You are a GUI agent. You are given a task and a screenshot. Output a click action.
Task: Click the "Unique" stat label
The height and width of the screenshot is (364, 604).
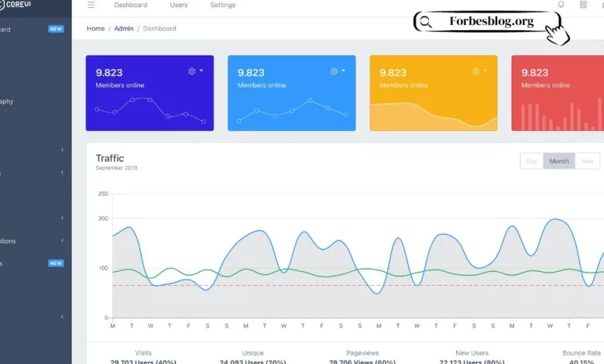252,353
